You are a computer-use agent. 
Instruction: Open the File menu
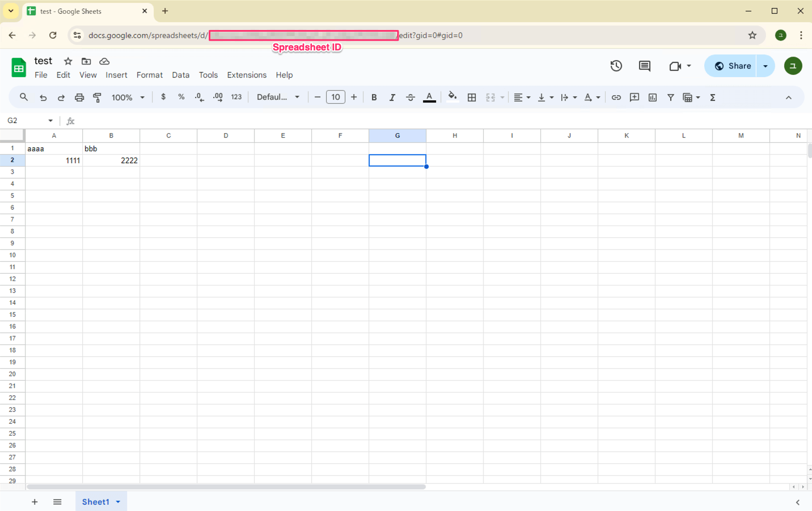pyautogui.click(x=41, y=75)
